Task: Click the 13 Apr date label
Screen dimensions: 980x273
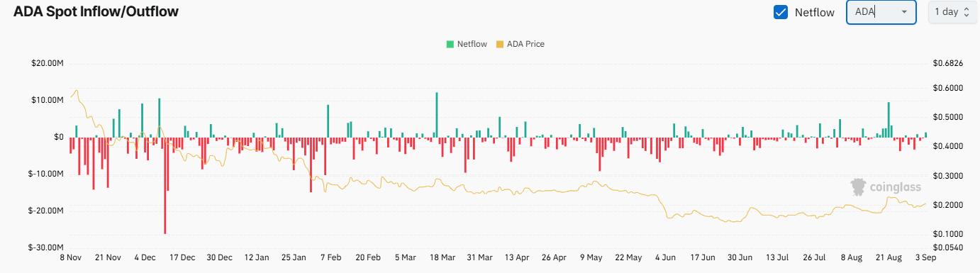Action: [x=516, y=258]
